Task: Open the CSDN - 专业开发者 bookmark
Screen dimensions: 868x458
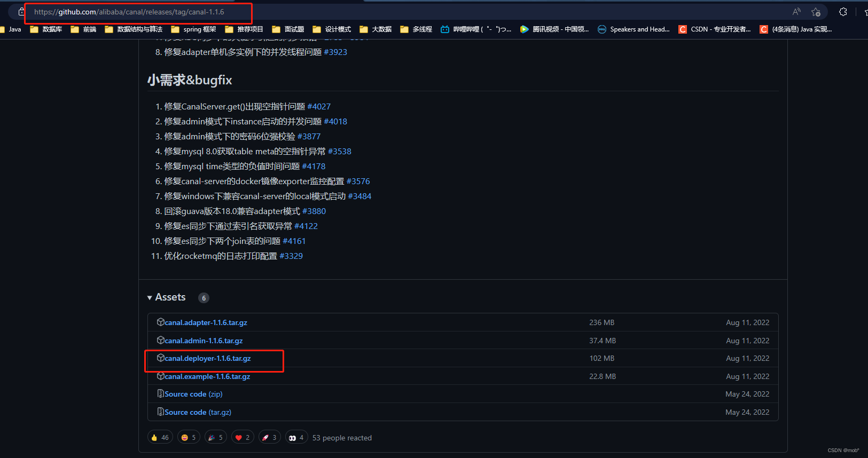Action: click(x=715, y=29)
